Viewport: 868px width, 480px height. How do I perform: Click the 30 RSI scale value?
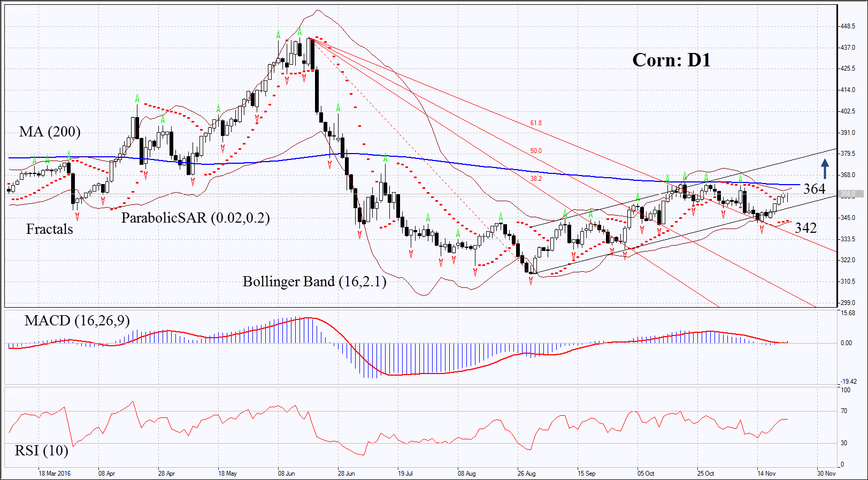pyautogui.click(x=844, y=443)
